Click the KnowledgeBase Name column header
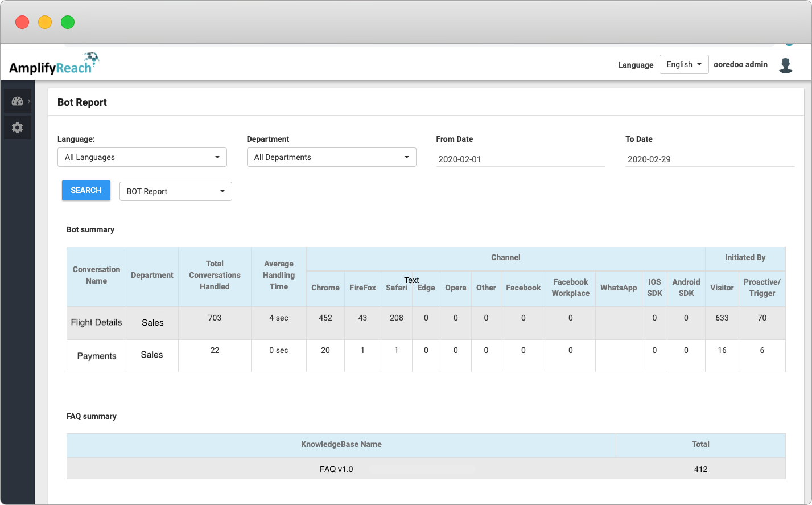 tap(341, 444)
